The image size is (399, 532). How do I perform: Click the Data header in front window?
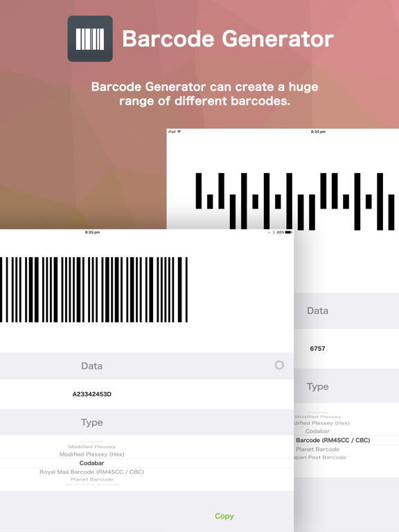coord(91,366)
